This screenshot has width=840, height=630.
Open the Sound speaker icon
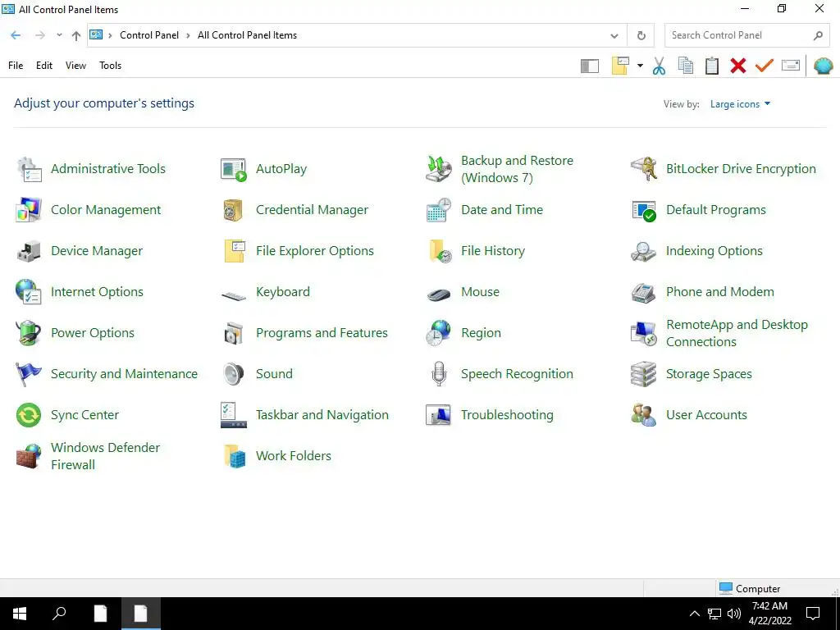234,374
